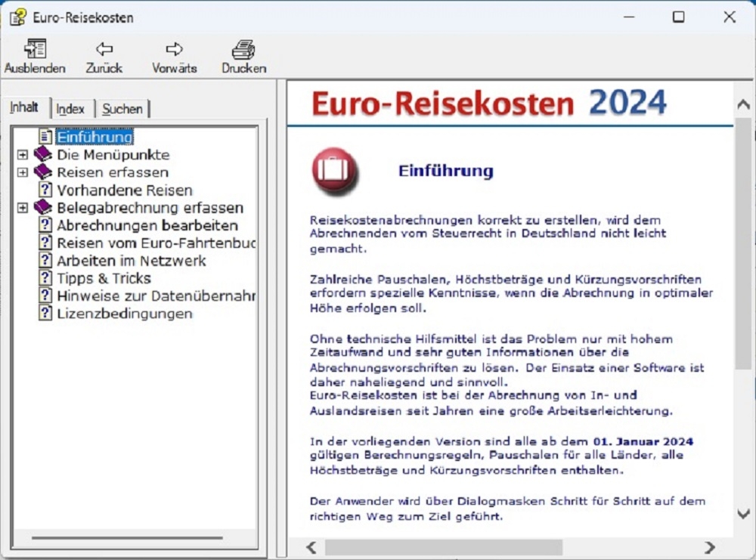Click the purple book icon next to Die Menüpunkte
The width and height of the screenshot is (756, 560).
click(43, 154)
